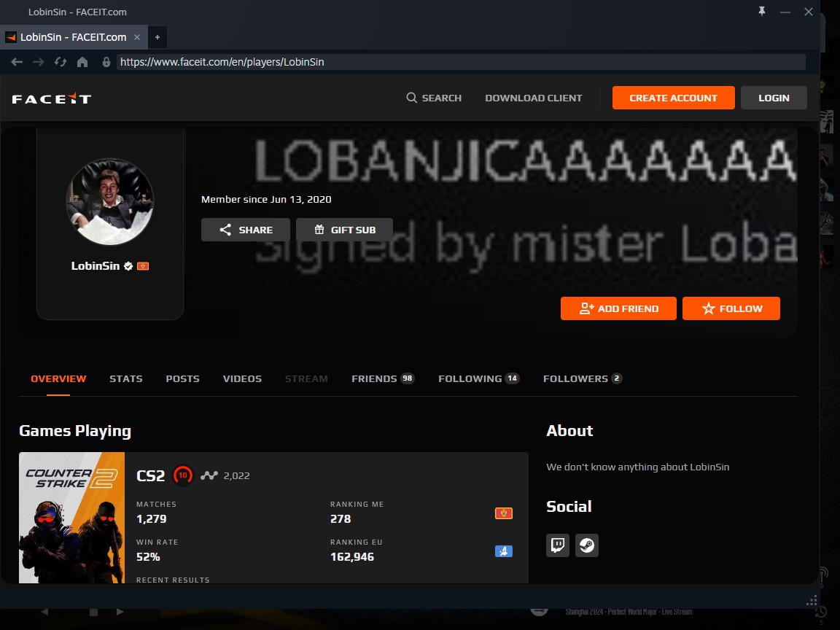The width and height of the screenshot is (840, 630).
Task: Open LobinSin's profile avatar picture
Action: tap(110, 201)
